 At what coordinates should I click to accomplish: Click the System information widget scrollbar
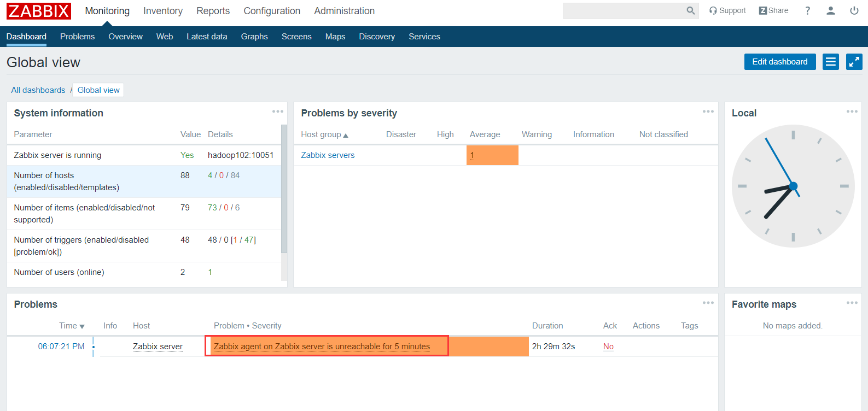pyautogui.click(x=284, y=189)
